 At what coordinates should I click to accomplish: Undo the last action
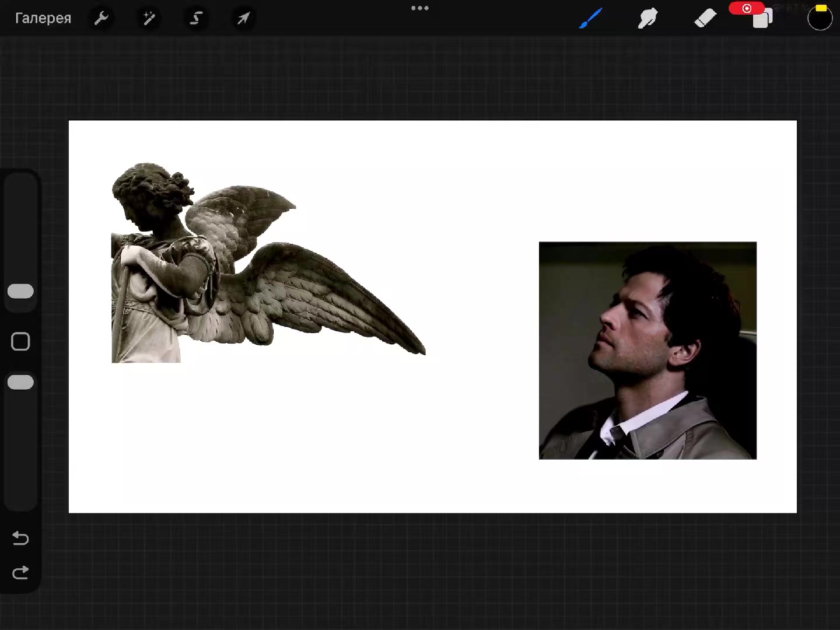pos(20,537)
